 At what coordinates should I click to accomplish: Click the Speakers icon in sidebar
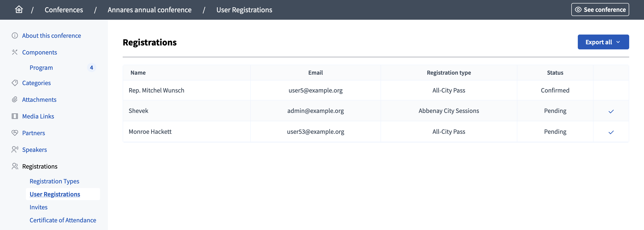(15, 149)
